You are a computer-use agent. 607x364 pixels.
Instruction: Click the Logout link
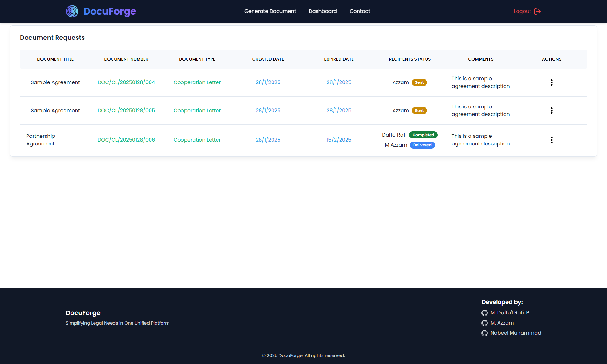pos(522,11)
